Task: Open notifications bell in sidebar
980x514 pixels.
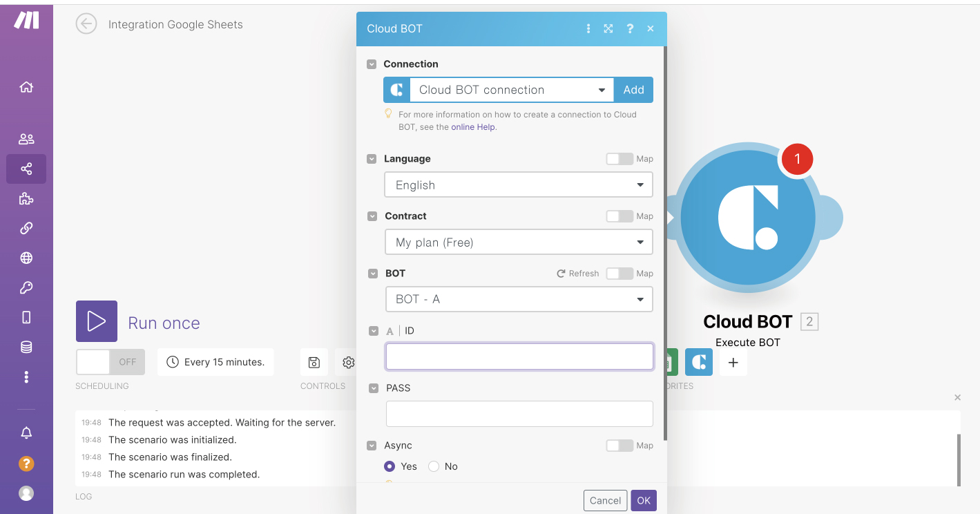Action: (26, 433)
